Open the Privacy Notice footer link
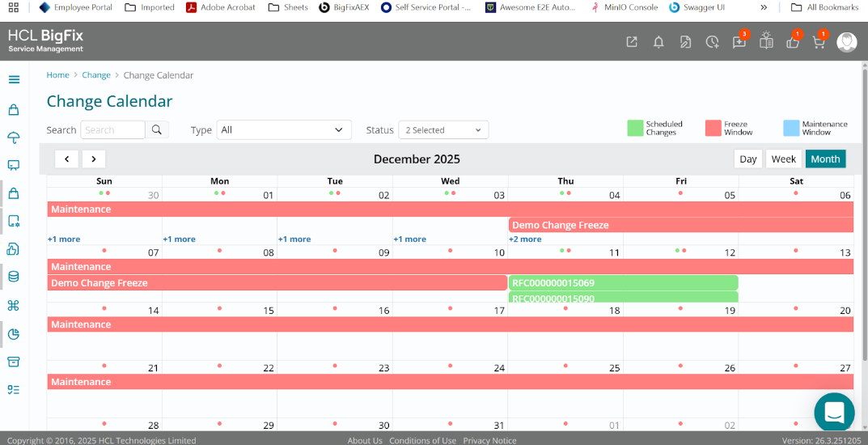868x445 pixels. click(x=490, y=441)
